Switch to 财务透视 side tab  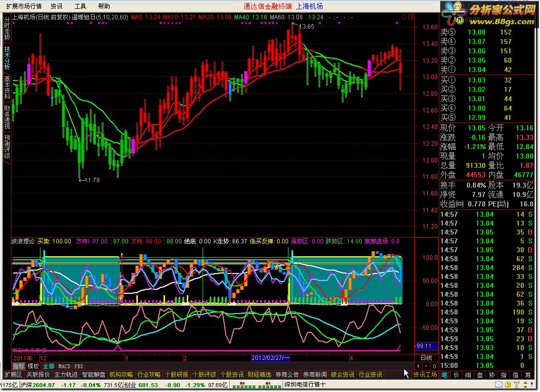pyautogui.click(x=7, y=117)
